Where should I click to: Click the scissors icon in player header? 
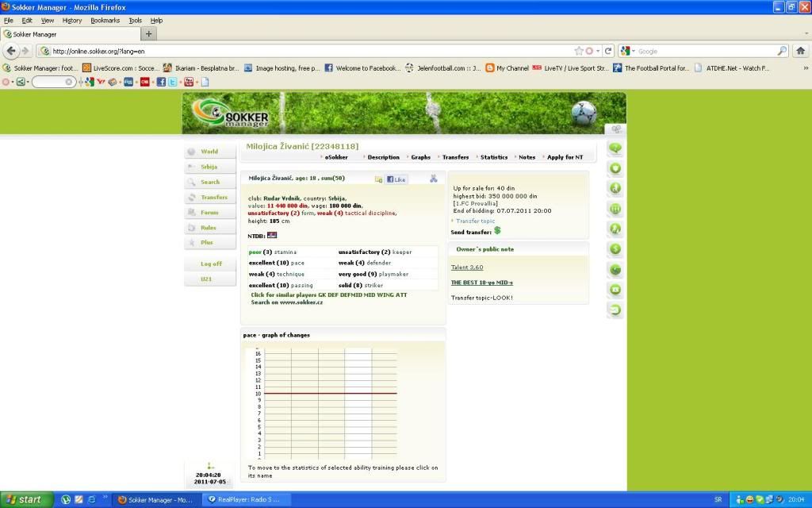(x=434, y=179)
